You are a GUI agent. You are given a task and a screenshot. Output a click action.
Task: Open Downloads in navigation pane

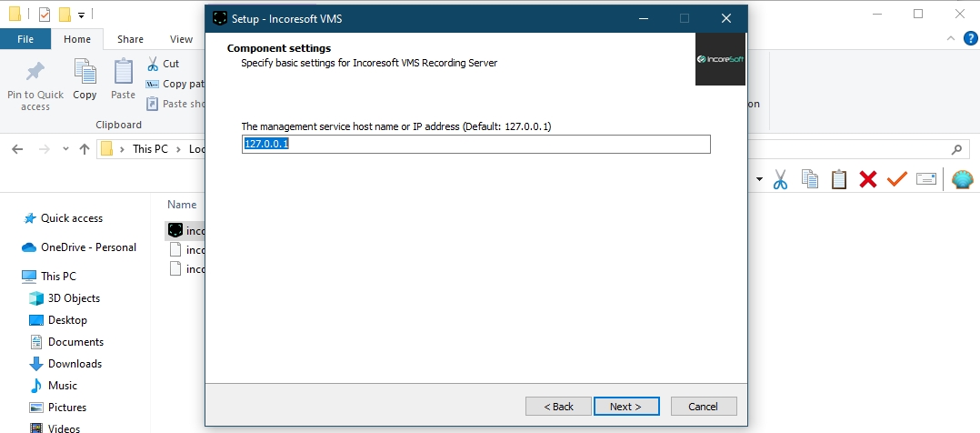point(65,364)
